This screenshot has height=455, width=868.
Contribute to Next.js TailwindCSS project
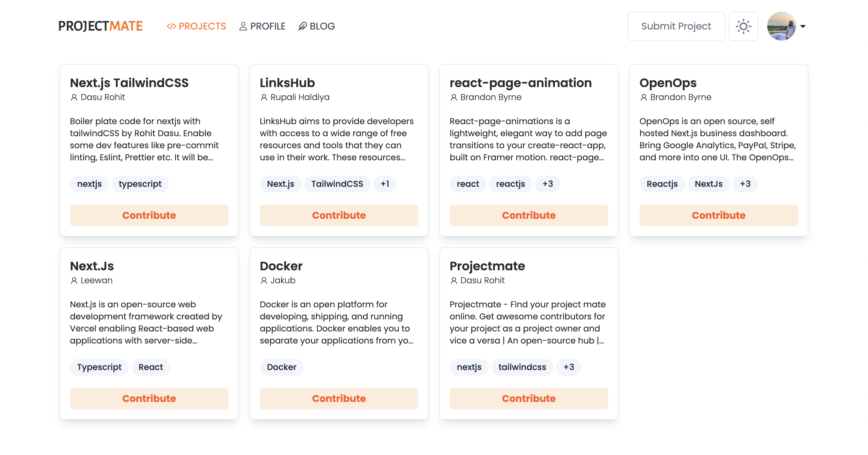[149, 215]
